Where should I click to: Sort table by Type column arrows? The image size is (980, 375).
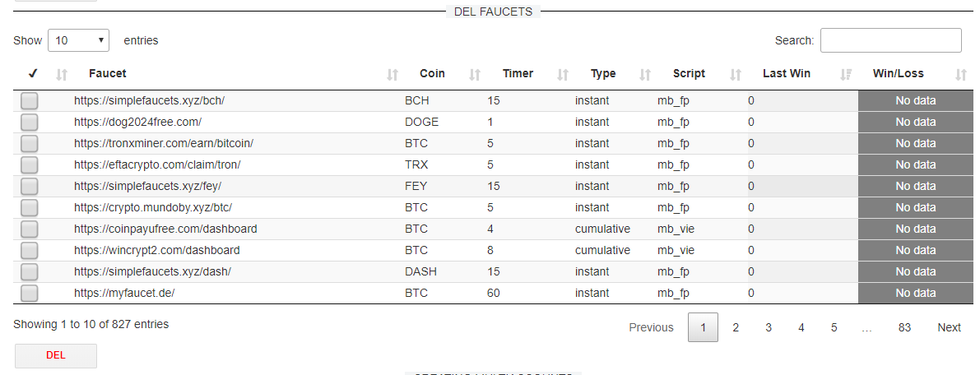tap(645, 75)
